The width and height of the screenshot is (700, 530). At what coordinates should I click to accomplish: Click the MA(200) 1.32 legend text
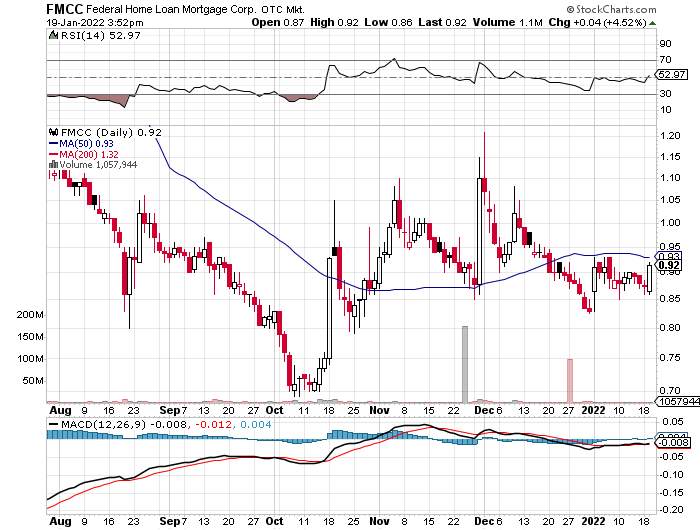89,154
